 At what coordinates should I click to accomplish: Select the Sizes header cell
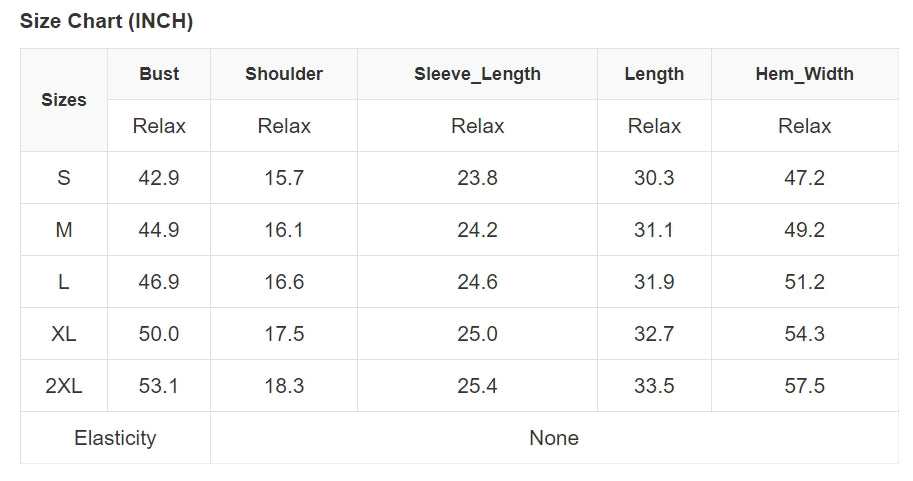[x=64, y=100]
